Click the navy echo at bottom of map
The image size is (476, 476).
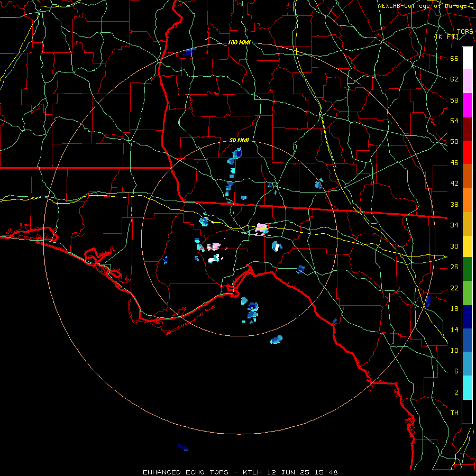point(183,447)
